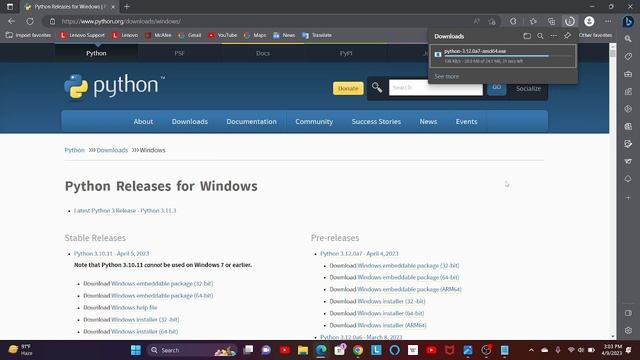Open a new tab with plus button
The height and width of the screenshot is (360, 640).
127,7
